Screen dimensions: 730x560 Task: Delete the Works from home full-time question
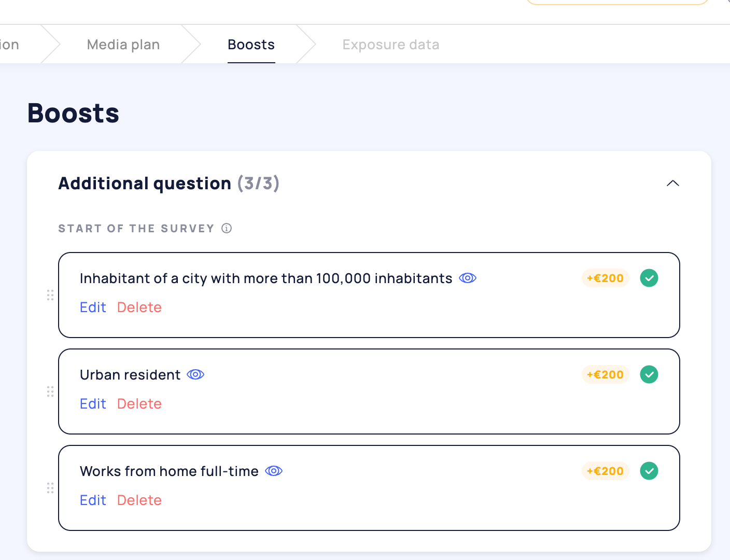[139, 500]
